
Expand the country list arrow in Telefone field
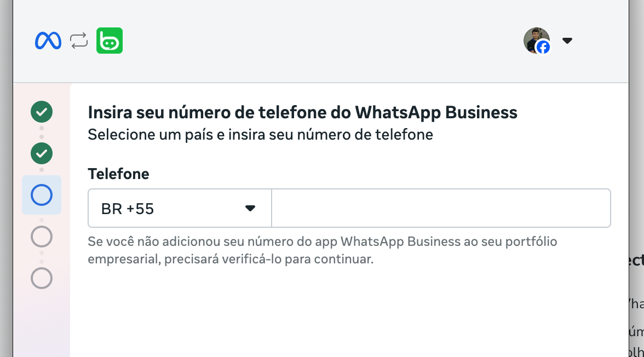250,208
